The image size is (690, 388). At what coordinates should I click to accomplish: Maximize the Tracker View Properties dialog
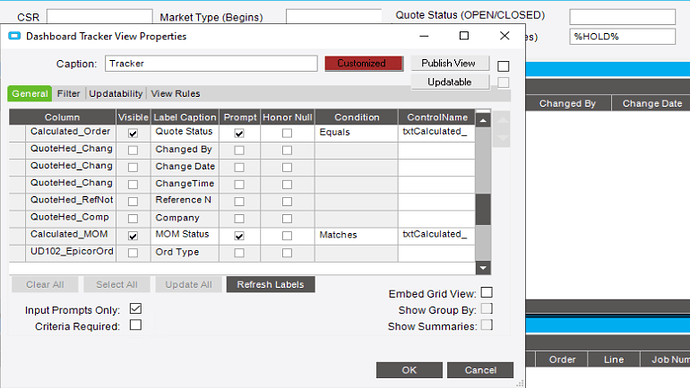464,36
